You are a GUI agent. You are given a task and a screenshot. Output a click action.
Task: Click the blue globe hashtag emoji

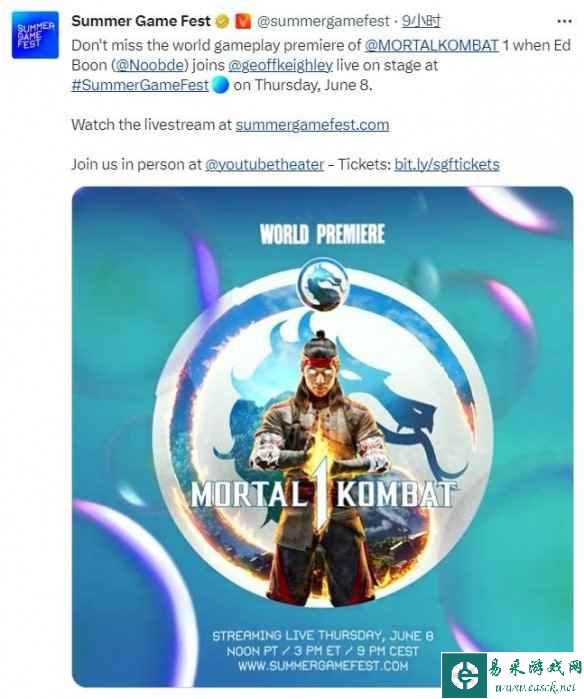[x=220, y=85]
